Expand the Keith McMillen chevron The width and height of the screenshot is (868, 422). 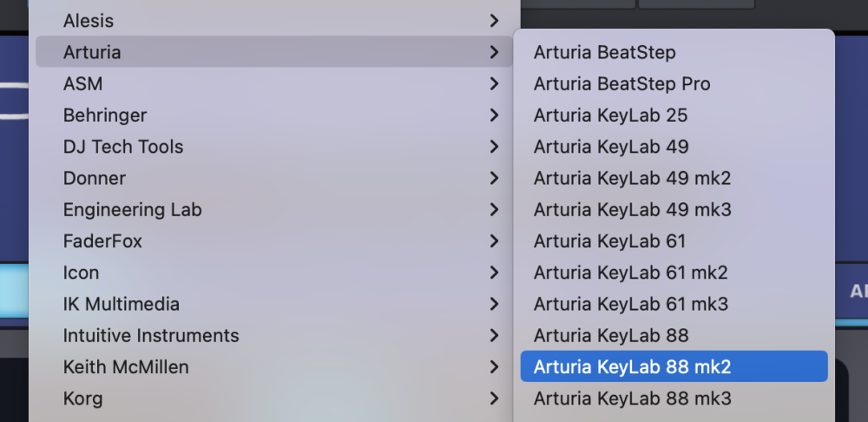494,366
